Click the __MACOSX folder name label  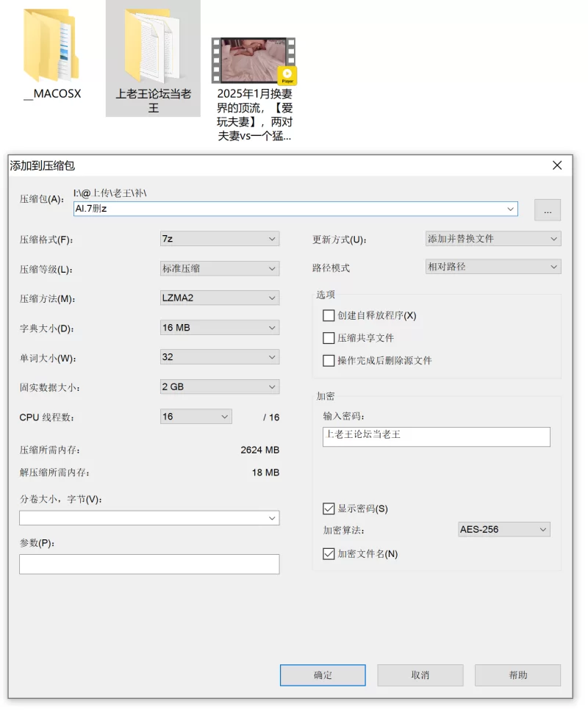click(x=52, y=94)
